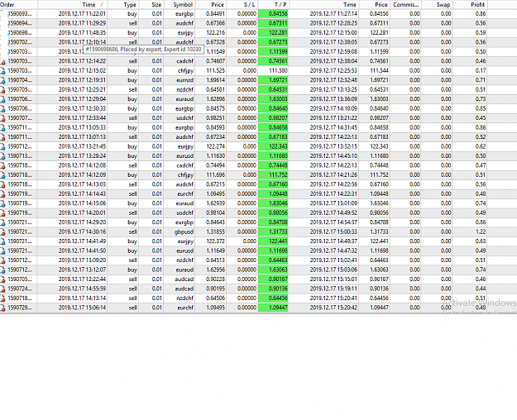This screenshot has height=420, width=517.
Task: Click the Price header left of Commis...
Action: pyautogui.click(x=381, y=5)
